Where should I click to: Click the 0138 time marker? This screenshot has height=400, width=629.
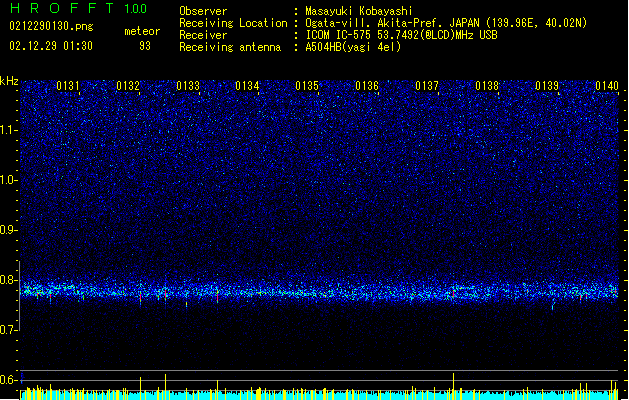[x=487, y=86]
